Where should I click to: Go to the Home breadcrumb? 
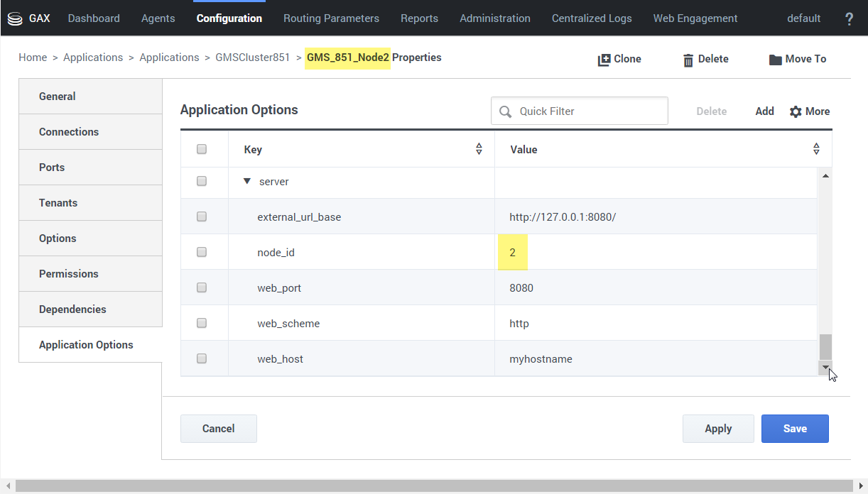click(x=33, y=57)
